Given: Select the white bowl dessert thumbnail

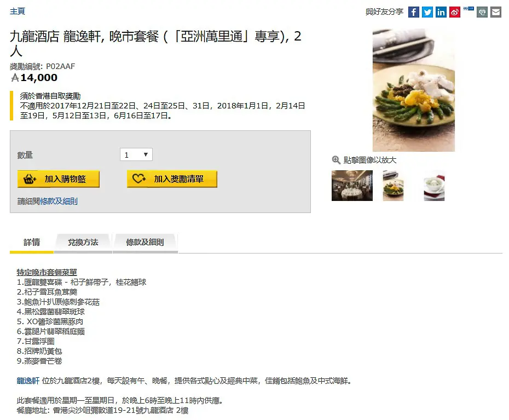Looking at the screenshot, I should (x=434, y=186).
